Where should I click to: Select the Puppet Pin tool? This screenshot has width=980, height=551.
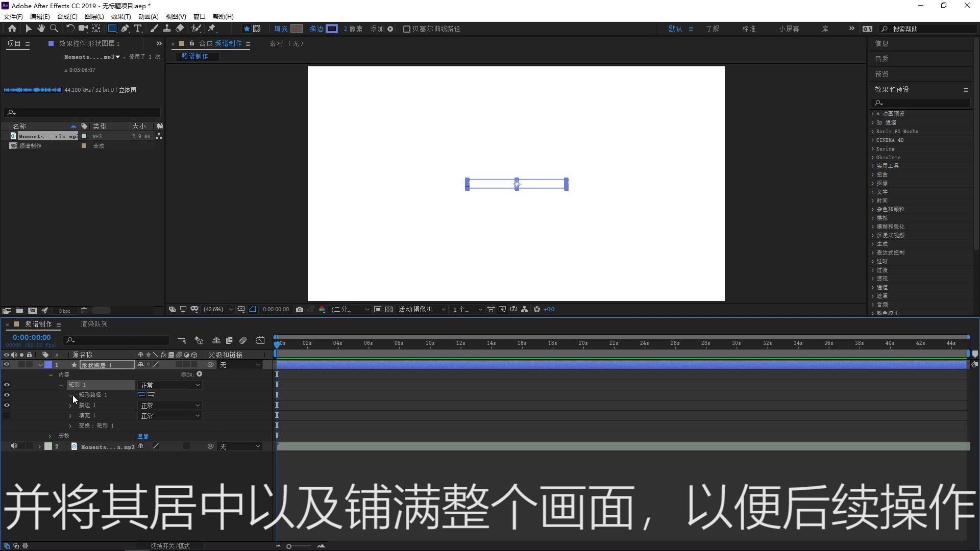click(212, 29)
